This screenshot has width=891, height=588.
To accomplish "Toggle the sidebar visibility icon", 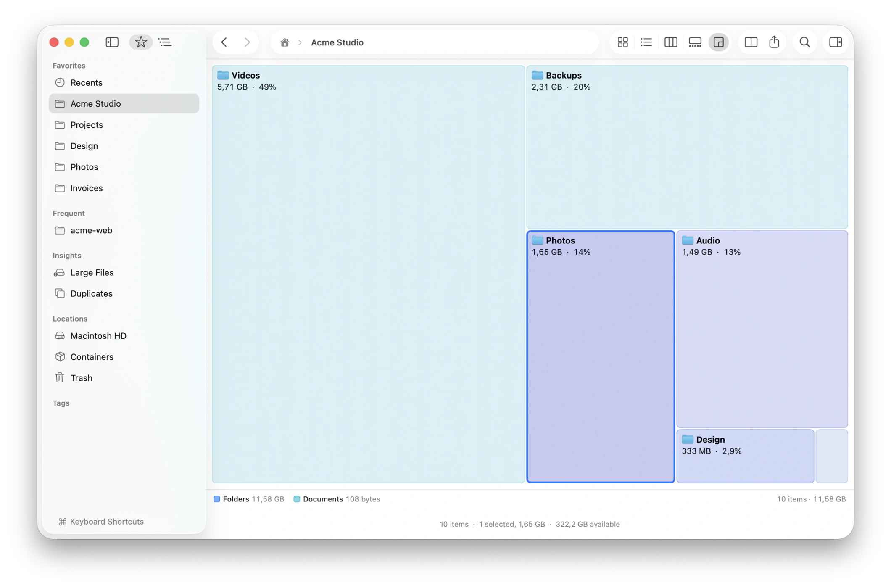I will pyautogui.click(x=112, y=42).
